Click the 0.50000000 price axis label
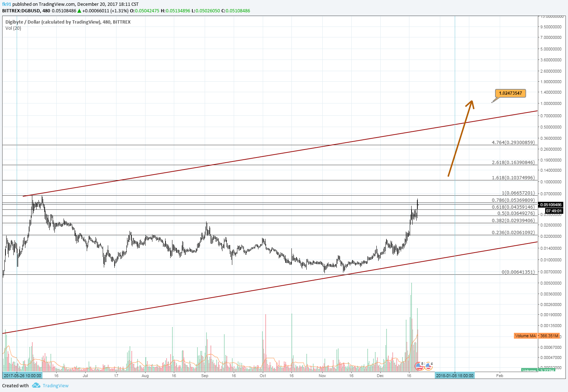The width and height of the screenshot is (568, 392). (551, 127)
